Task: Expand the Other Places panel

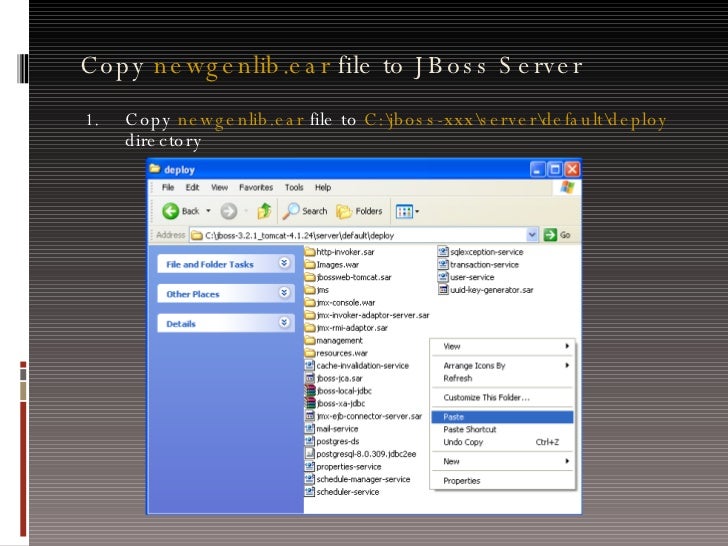Action: click(x=284, y=293)
